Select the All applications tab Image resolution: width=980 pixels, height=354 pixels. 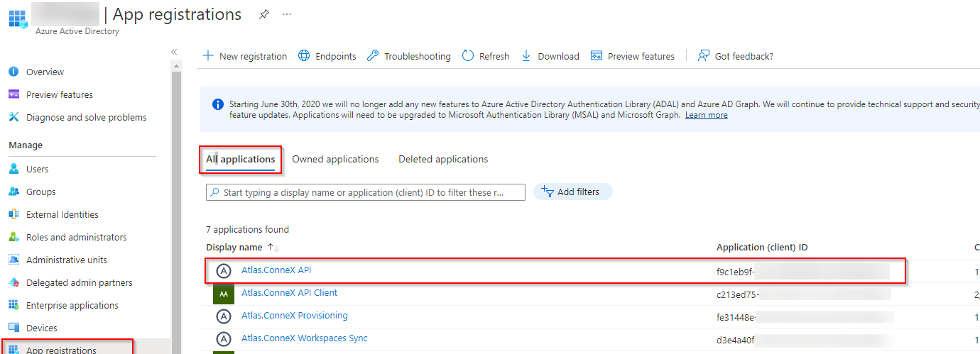(x=240, y=160)
